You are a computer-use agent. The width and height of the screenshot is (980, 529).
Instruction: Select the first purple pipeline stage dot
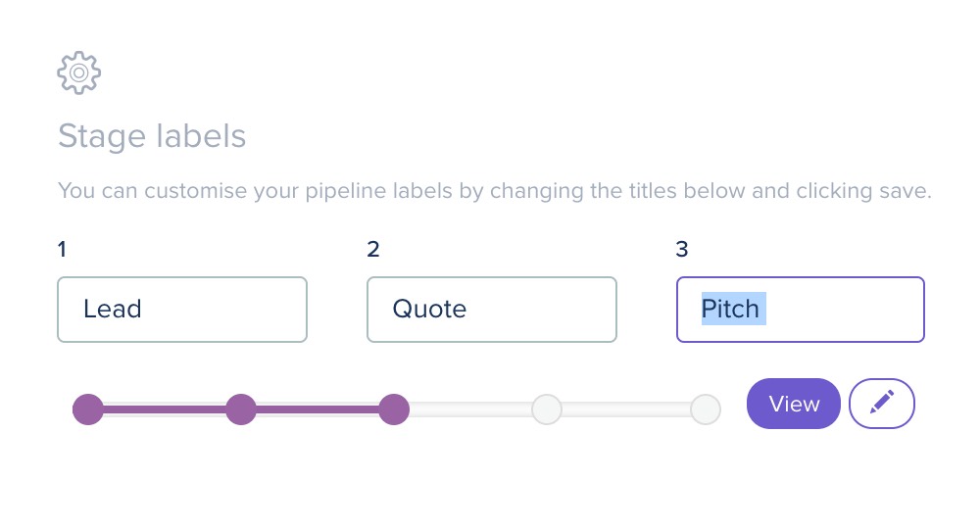click(88, 409)
